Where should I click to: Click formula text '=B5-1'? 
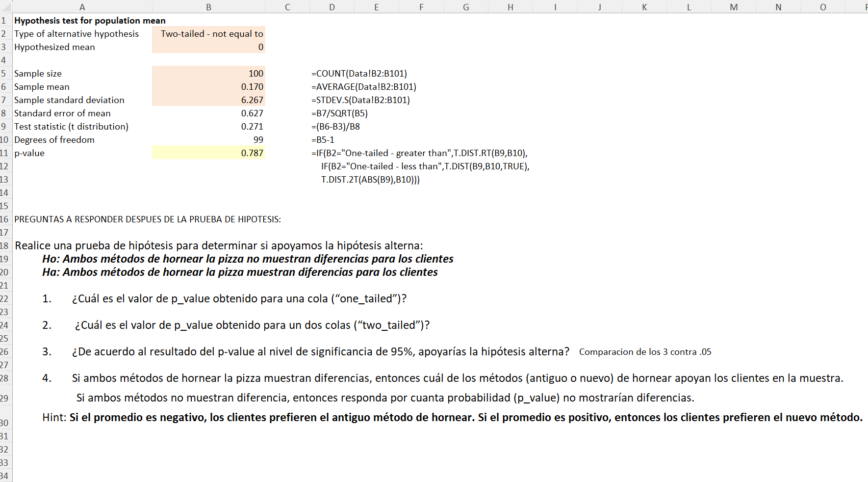pos(323,140)
